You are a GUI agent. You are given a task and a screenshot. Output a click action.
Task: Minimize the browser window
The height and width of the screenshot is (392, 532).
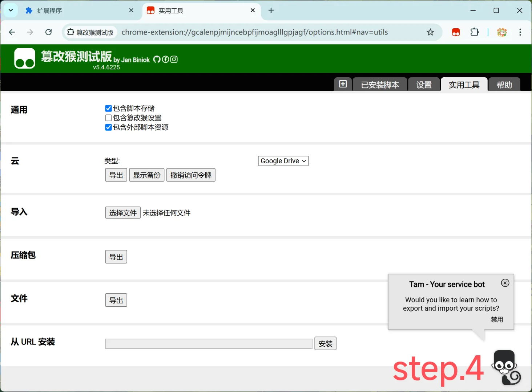pyautogui.click(x=473, y=11)
